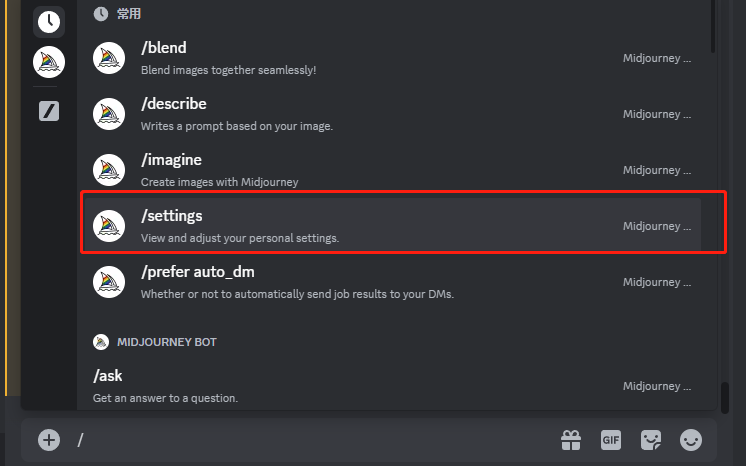This screenshot has height=466, width=746.
Task: Select the /describe command
Action: [393, 114]
